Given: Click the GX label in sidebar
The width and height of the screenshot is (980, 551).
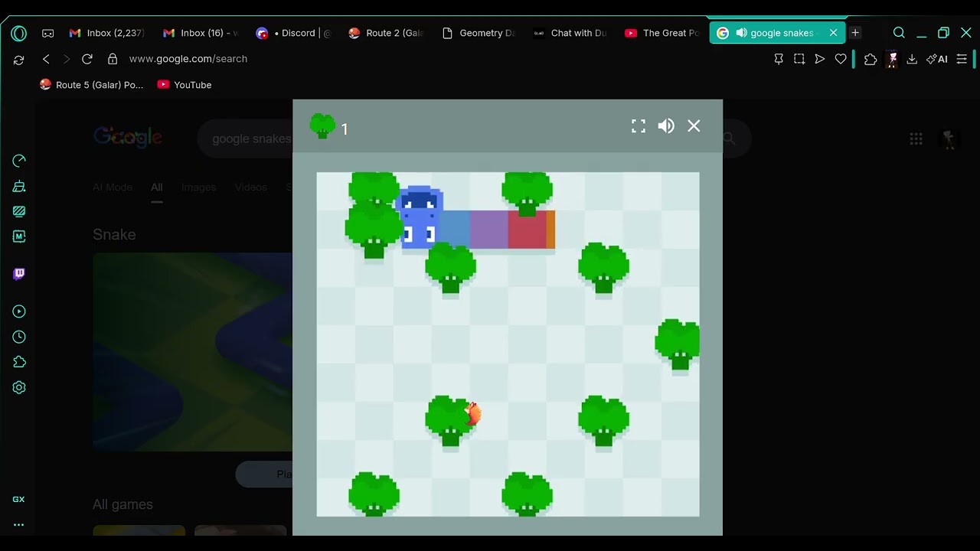Looking at the screenshot, I should (18, 499).
